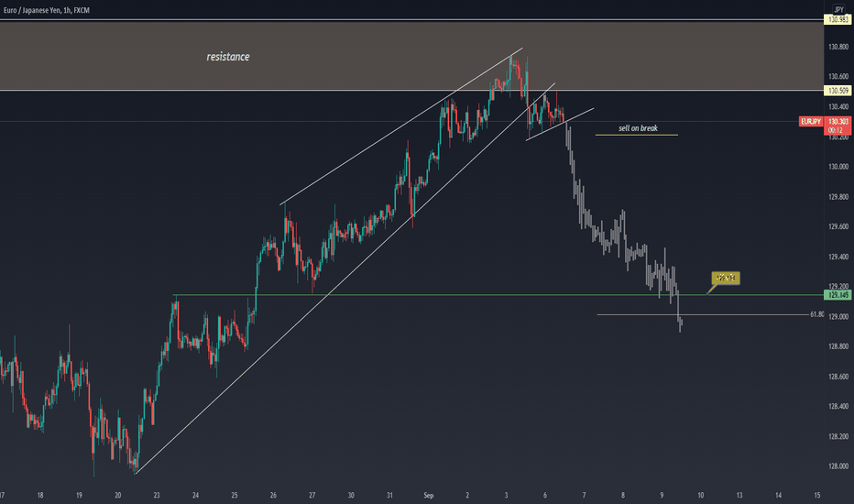Click the 128.000 price axis label

point(838,466)
